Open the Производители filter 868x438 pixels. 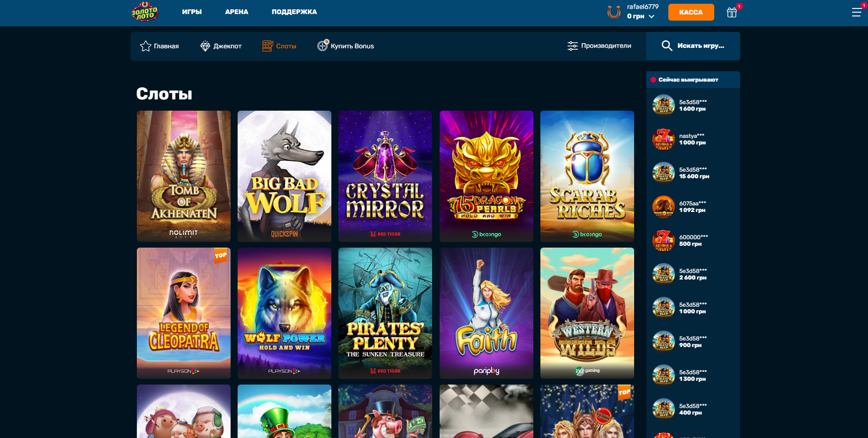(599, 46)
